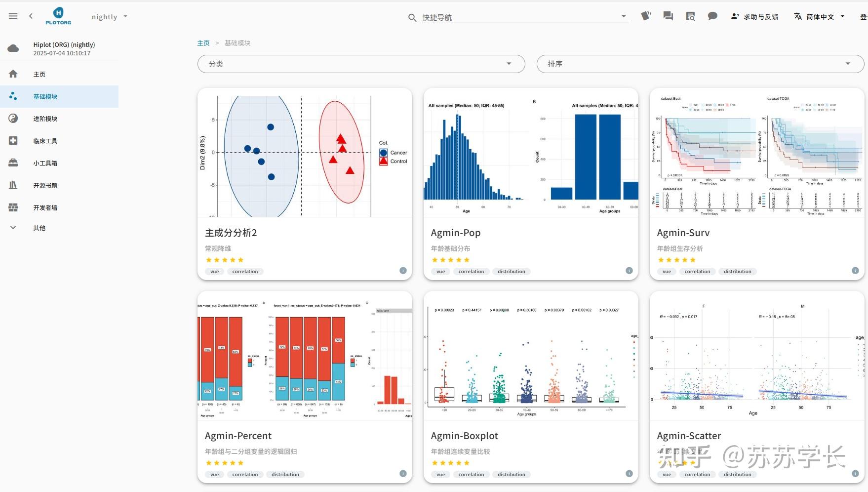Open the Agmin-Surv survival plot thumbnail

(x=757, y=153)
